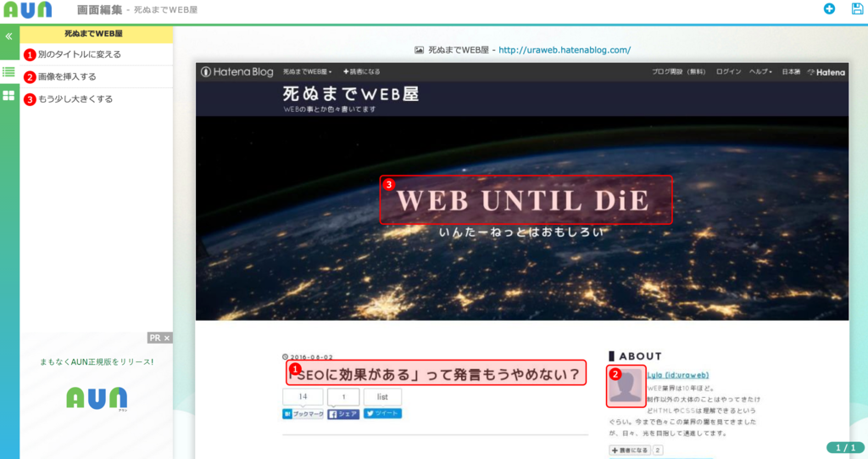Click the subtitle いんたーねっとはおもしろい
Screen dimensions: 868x459
point(521,232)
